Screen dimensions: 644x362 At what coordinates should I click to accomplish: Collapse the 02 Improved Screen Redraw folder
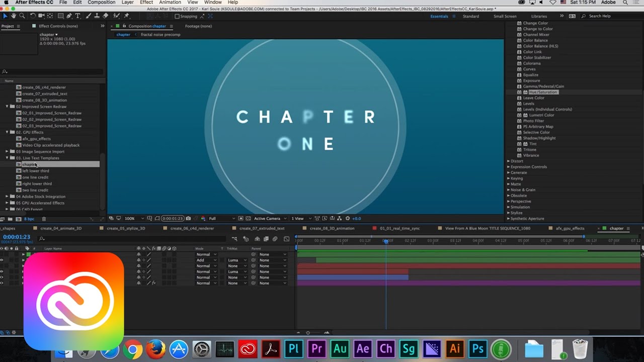coord(7,107)
